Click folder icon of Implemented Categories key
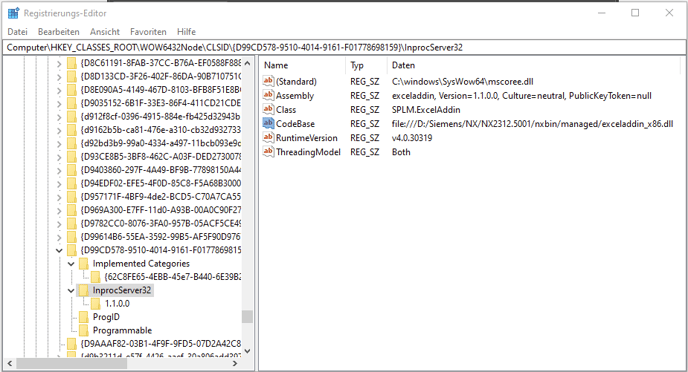 point(83,264)
